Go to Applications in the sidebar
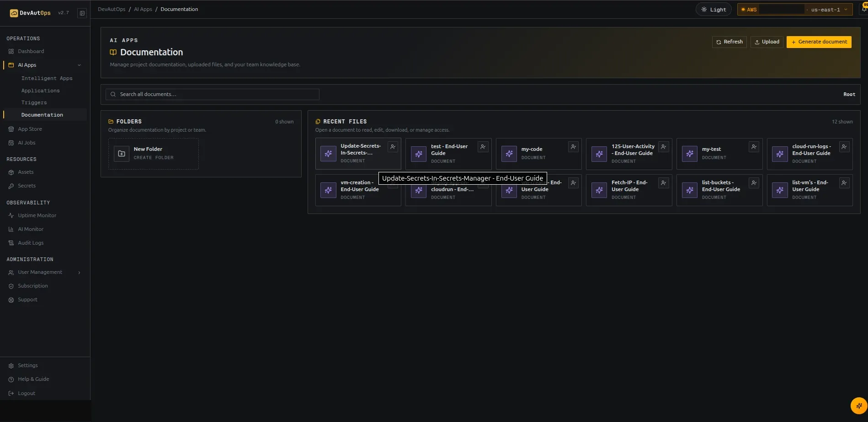868x422 pixels. click(x=40, y=91)
